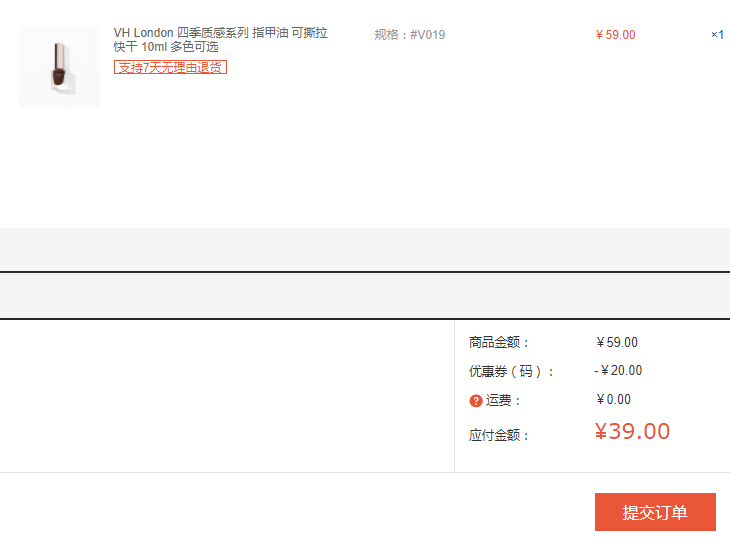The height and width of the screenshot is (546, 730).
Task: Click the ×1 quantity indicator
Action: coord(717,35)
